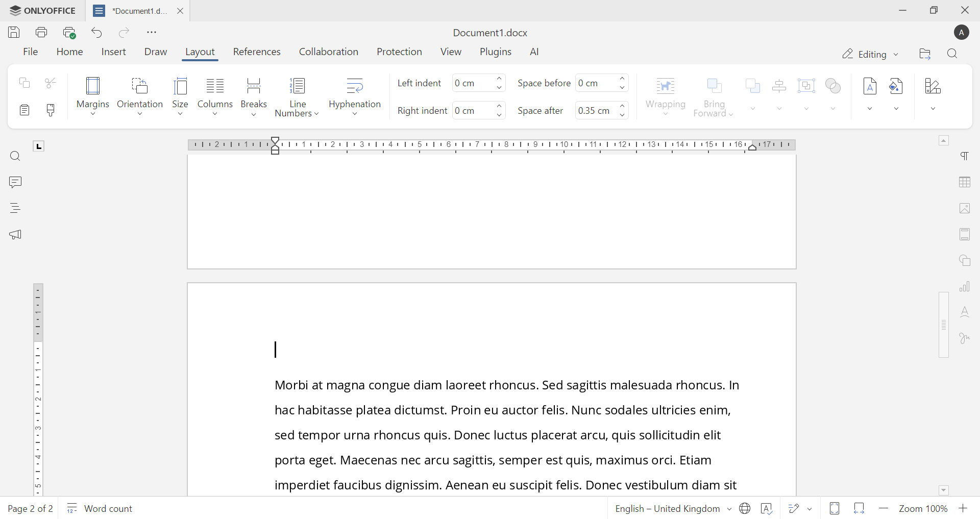
Task: Select the Orientation tool
Action: pyautogui.click(x=140, y=96)
